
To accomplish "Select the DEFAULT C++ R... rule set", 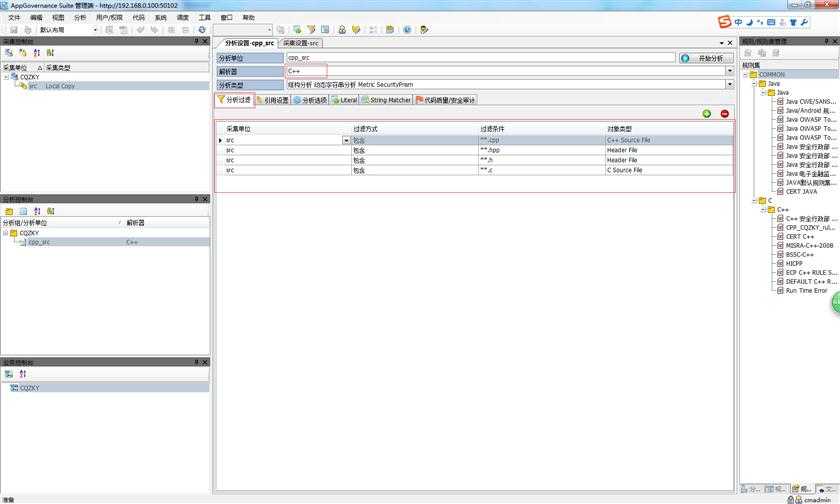I will click(x=810, y=282).
